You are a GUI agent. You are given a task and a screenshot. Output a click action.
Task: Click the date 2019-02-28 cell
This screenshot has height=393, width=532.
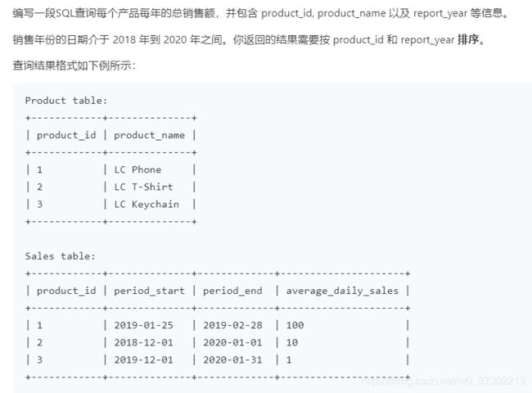point(232,325)
